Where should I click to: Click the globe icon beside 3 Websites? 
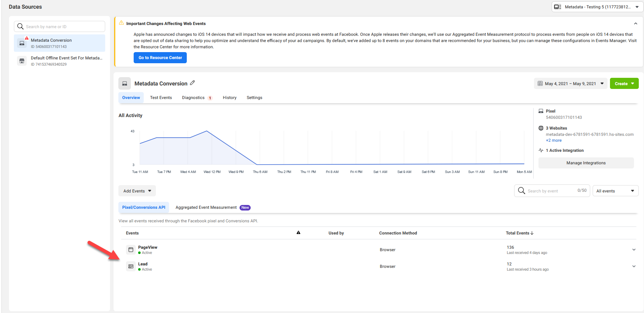[x=541, y=128]
